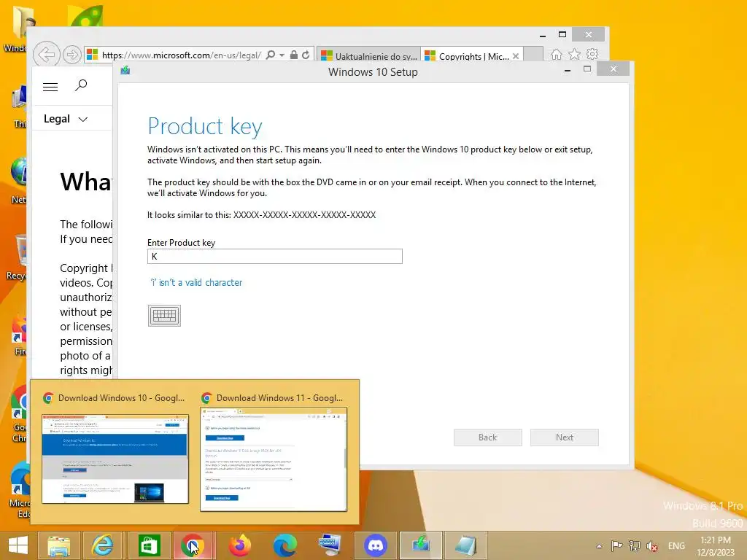Click the Windows 10 Setup taskbar icon

point(421,545)
